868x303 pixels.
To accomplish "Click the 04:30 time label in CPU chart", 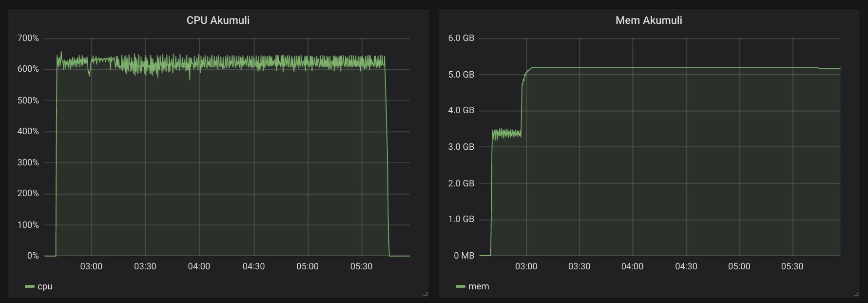I will tap(253, 266).
